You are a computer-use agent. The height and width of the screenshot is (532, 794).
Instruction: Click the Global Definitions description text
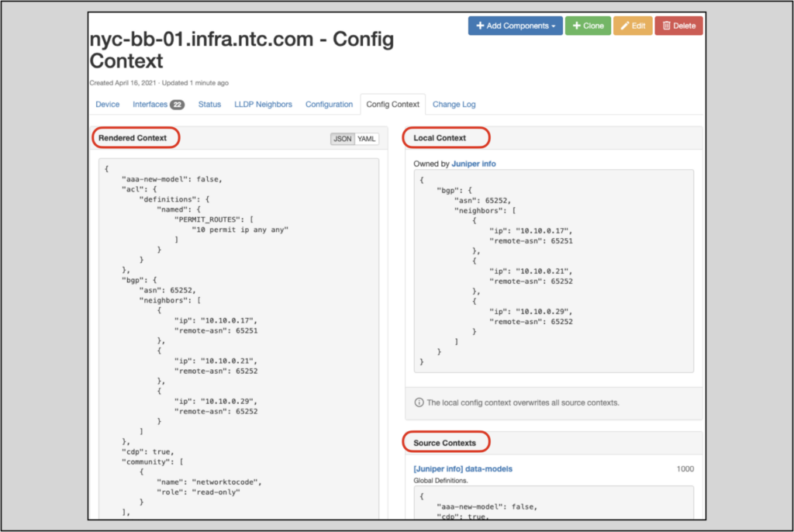pyautogui.click(x=440, y=480)
